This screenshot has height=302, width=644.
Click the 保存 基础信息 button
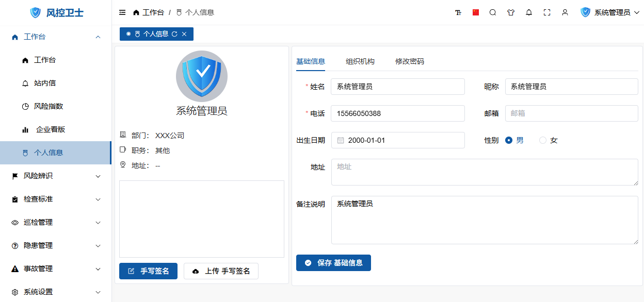pyautogui.click(x=333, y=263)
